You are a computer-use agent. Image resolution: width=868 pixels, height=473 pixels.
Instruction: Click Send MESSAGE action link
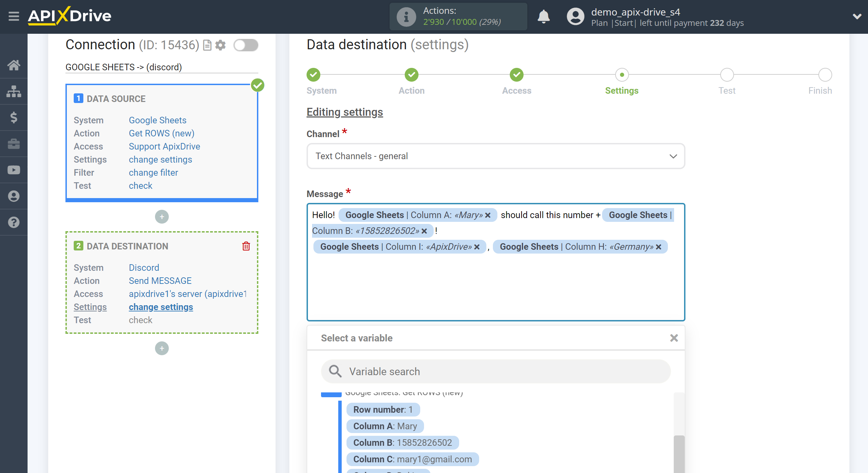click(x=160, y=281)
